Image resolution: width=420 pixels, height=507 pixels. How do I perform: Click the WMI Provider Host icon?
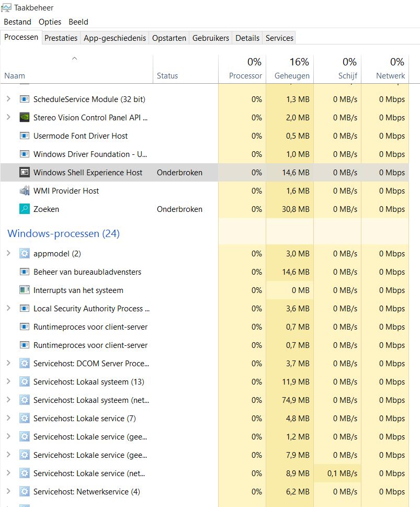click(25, 191)
